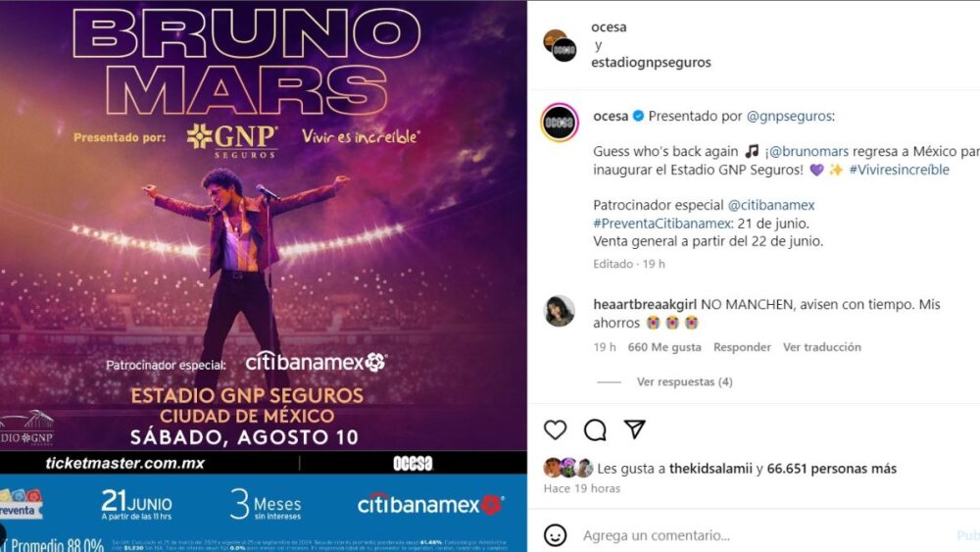Share the post with the paper plane icon
The height and width of the screenshot is (552, 980).
tap(634, 428)
